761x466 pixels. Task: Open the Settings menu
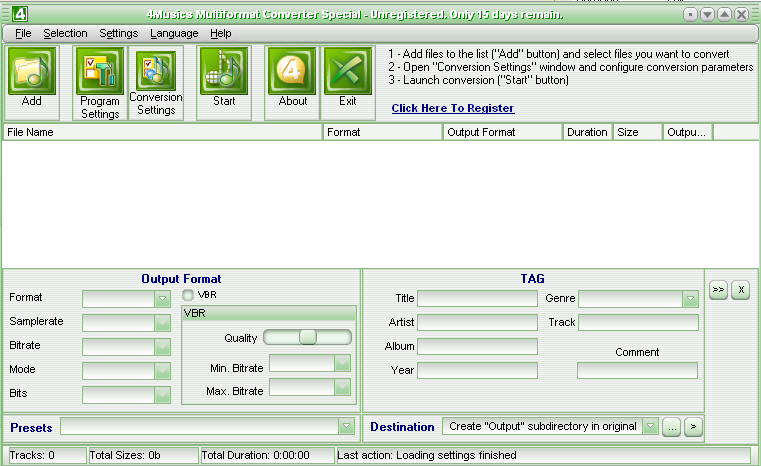pos(119,33)
